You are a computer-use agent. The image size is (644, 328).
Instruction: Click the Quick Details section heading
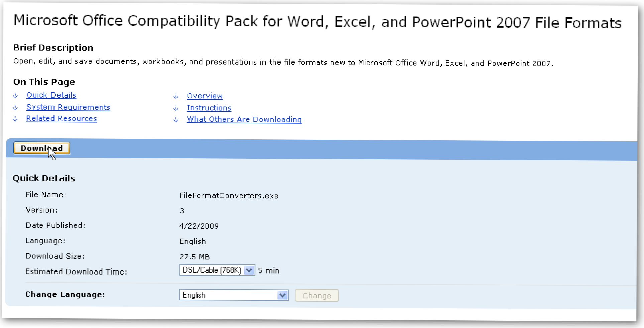click(x=44, y=178)
